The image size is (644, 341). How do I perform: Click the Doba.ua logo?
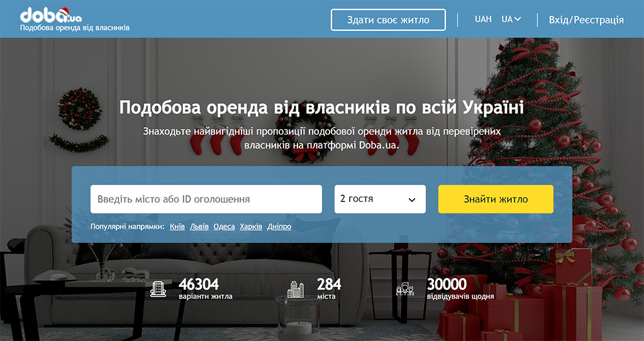[x=51, y=15]
